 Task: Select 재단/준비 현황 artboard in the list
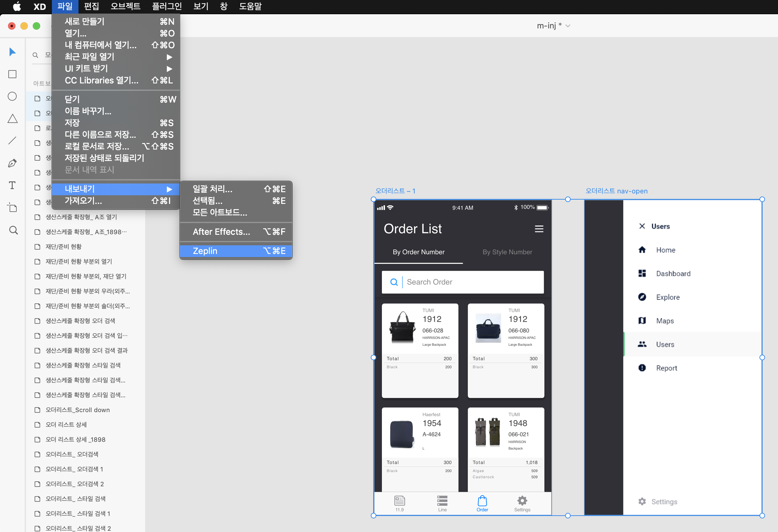(64, 247)
